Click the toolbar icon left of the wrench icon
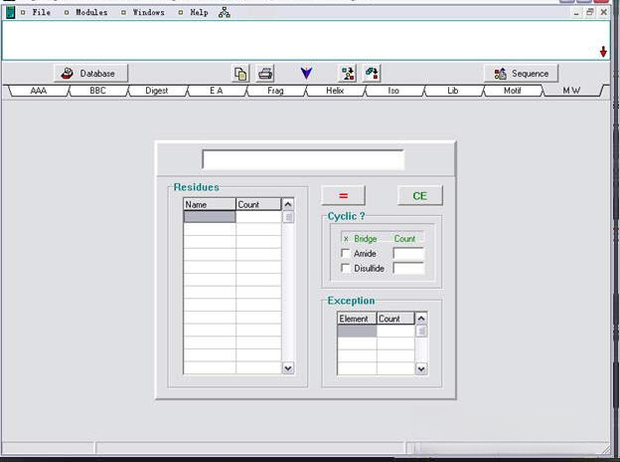 click(348, 74)
